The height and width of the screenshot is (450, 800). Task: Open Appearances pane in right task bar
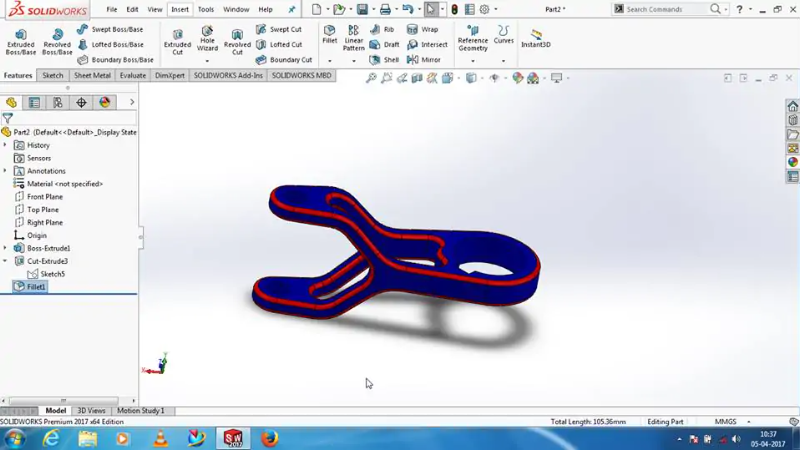792,162
